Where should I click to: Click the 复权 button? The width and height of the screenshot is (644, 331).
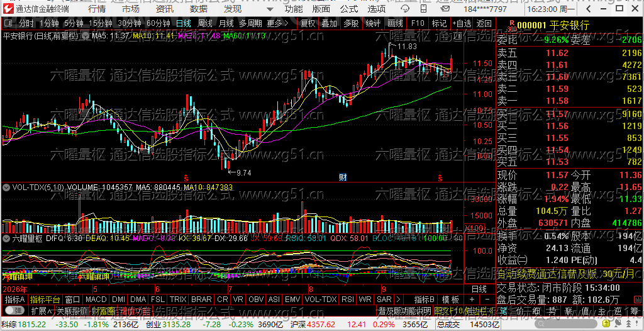click(307, 23)
